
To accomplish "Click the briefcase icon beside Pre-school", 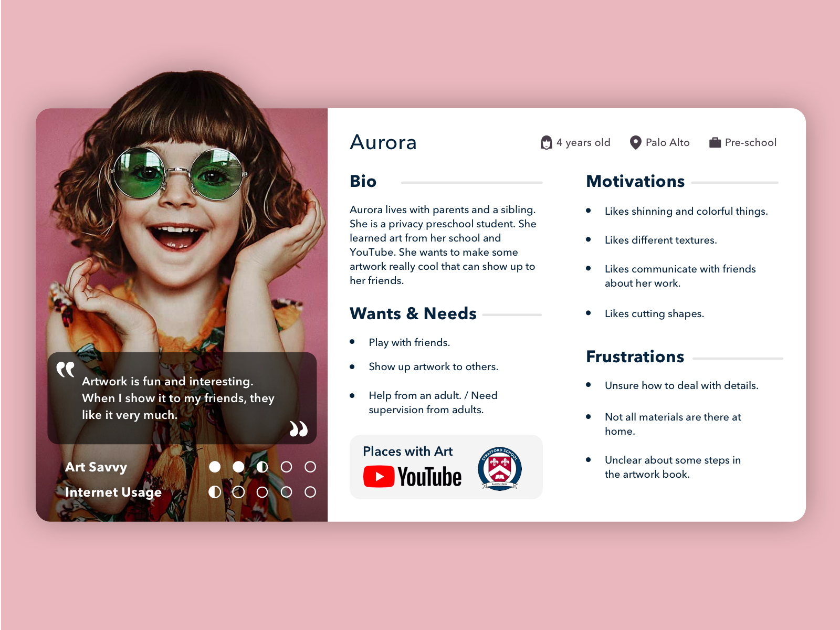I will coord(714,142).
